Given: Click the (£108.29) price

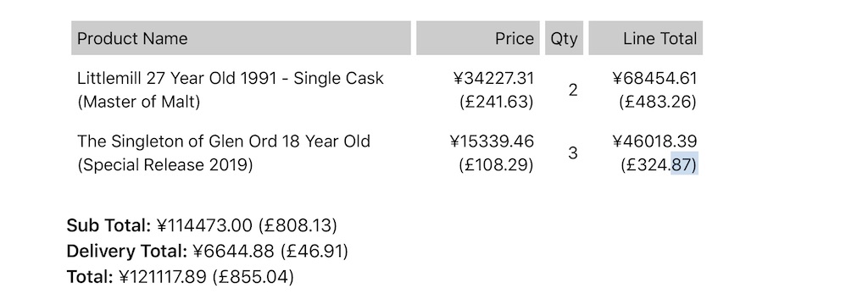Looking at the screenshot, I should click(497, 165).
